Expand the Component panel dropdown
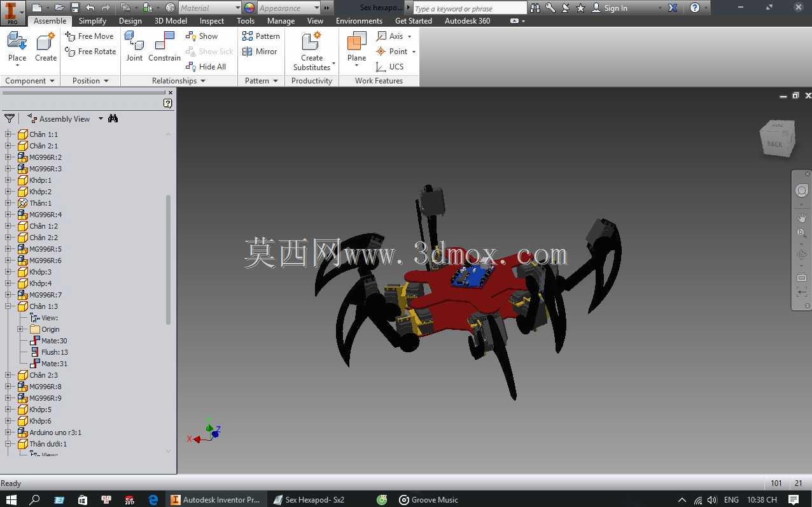 (52, 81)
